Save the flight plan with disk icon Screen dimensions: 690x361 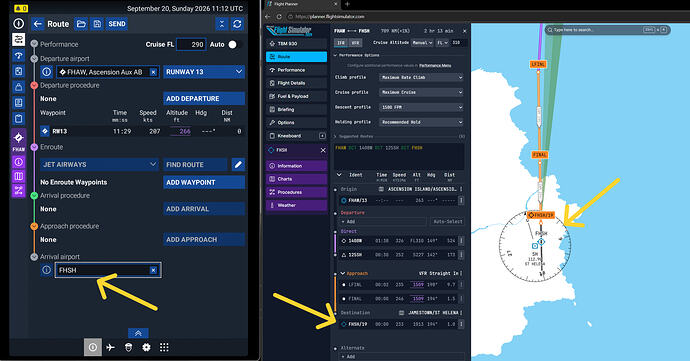pyautogui.click(x=97, y=24)
